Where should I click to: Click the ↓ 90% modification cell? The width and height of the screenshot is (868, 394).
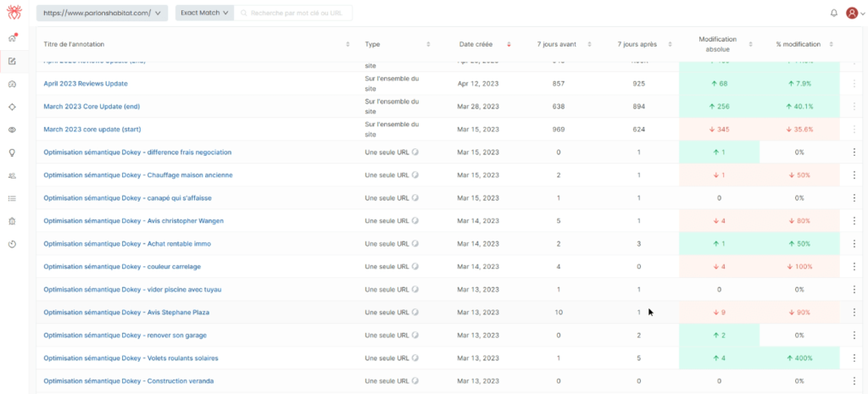tap(799, 312)
